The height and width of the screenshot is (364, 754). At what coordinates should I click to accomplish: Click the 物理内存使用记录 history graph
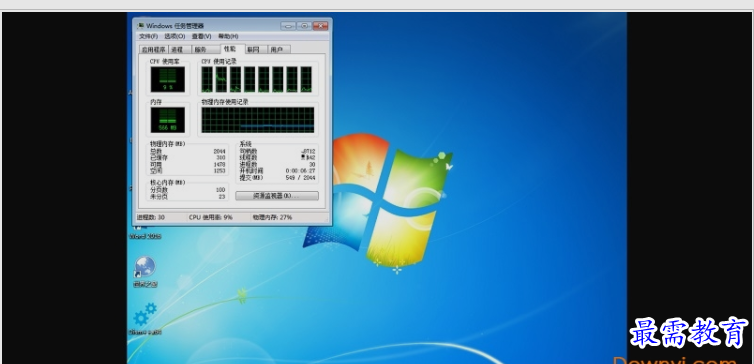pos(258,120)
